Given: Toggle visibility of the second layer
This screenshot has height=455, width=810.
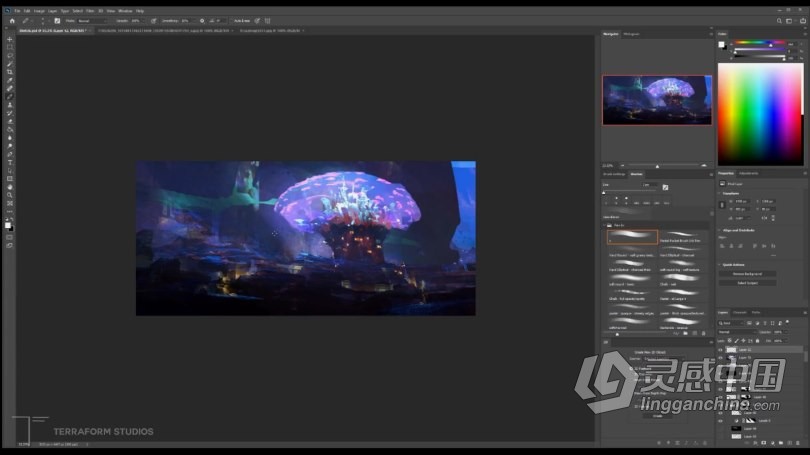Looking at the screenshot, I should point(721,359).
